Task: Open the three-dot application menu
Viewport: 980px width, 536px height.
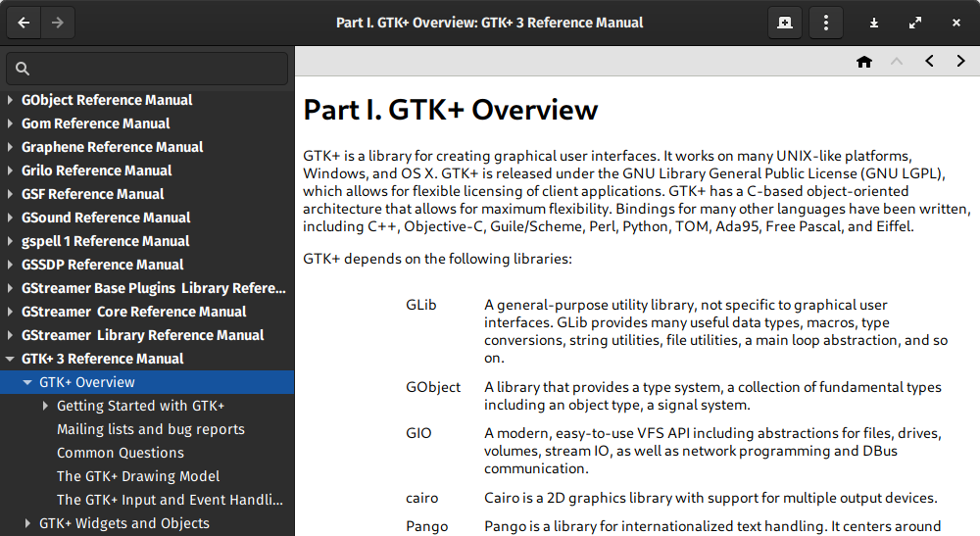Action: pos(826,23)
